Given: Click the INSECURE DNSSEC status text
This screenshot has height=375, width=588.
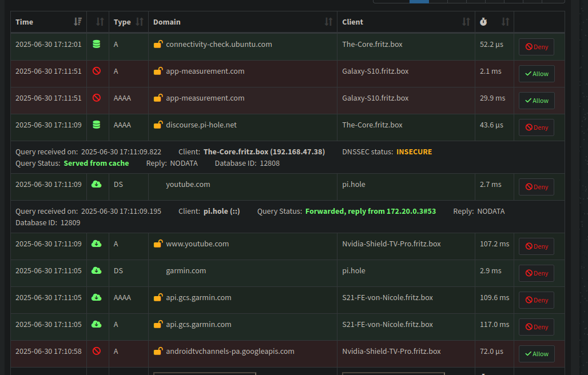Looking at the screenshot, I should [x=414, y=151].
